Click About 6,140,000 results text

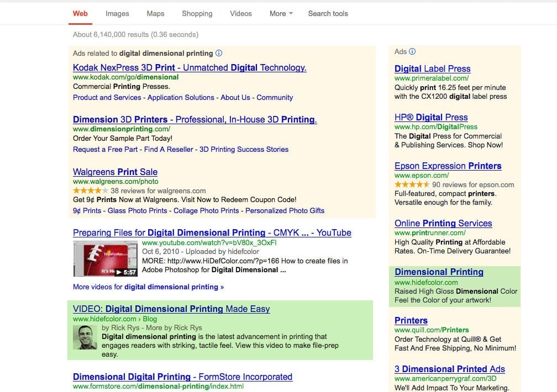pos(135,34)
